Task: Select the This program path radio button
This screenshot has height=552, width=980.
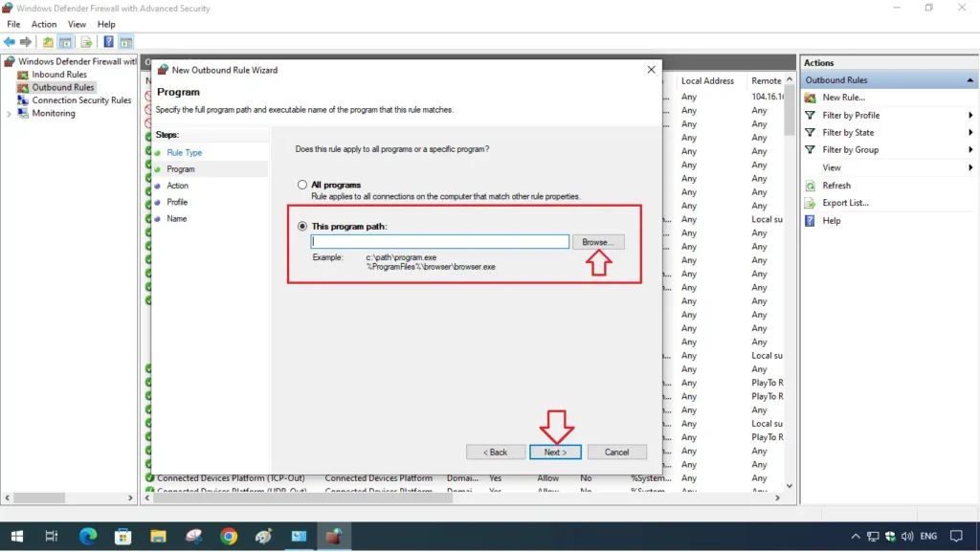Action: click(x=302, y=225)
